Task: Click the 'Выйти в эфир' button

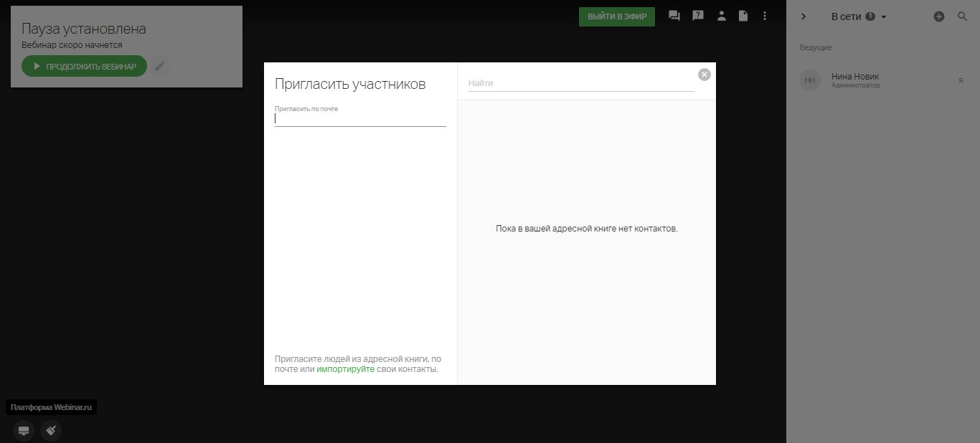Action: 616,16
